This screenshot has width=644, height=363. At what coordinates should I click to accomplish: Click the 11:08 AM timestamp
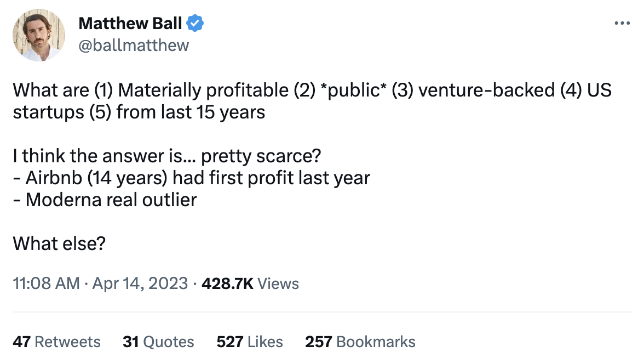46,283
